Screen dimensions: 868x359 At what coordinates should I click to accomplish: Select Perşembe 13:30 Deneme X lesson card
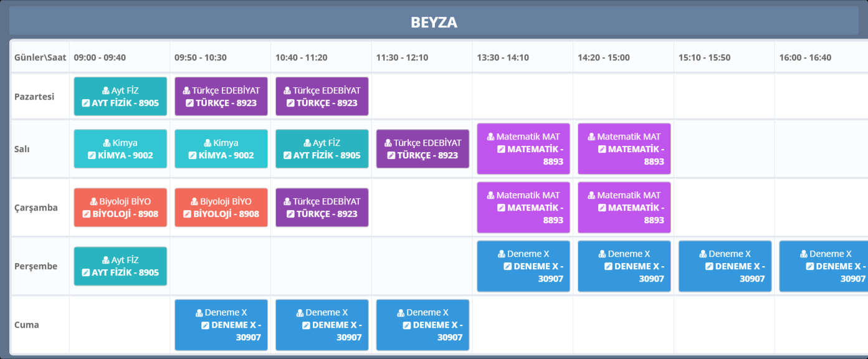[523, 266]
